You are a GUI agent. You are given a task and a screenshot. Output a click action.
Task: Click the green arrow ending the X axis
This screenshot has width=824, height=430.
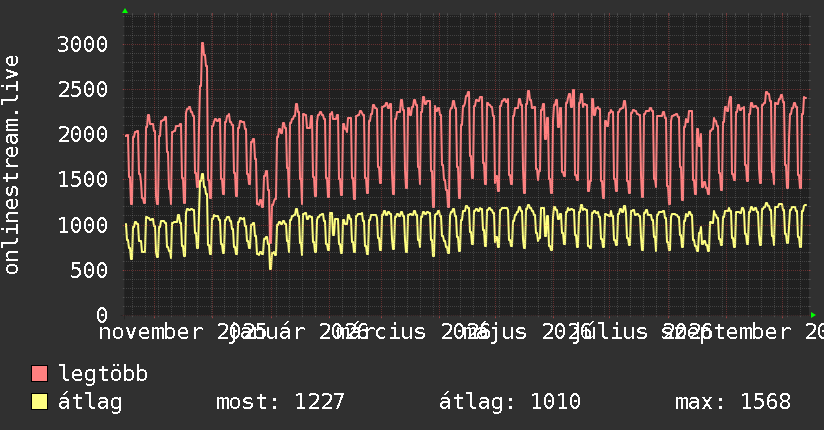813,315
